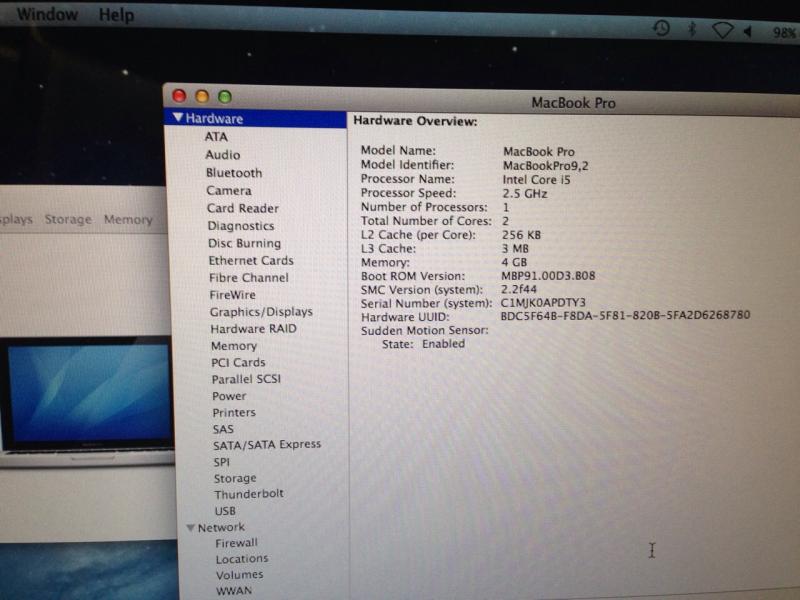800x600 pixels.
Task: Select Printers in the sidebar
Action: pyautogui.click(x=234, y=412)
